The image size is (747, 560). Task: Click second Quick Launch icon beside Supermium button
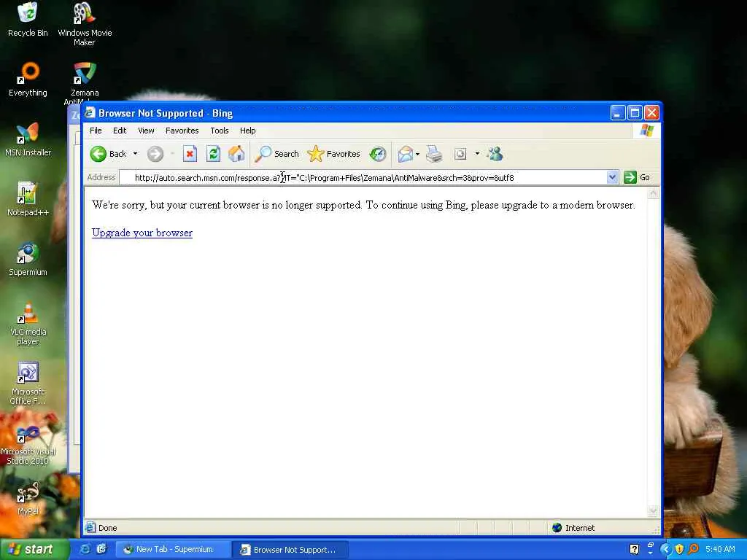coord(102,549)
